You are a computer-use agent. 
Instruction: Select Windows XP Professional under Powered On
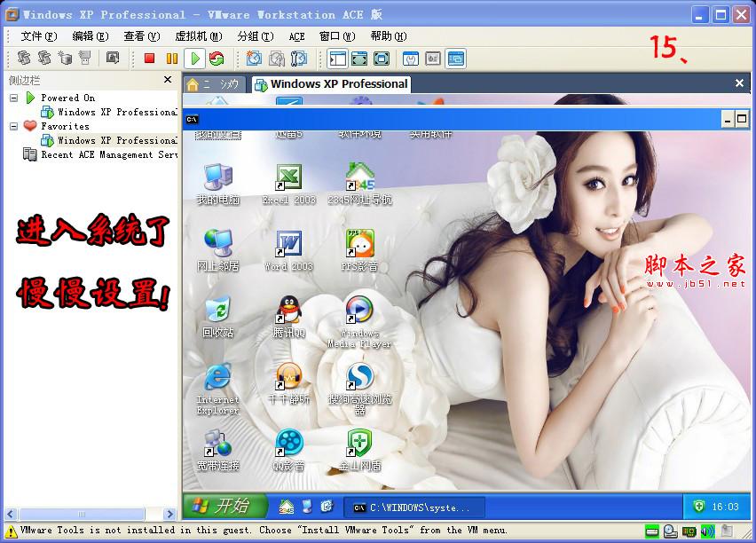[x=109, y=112]
